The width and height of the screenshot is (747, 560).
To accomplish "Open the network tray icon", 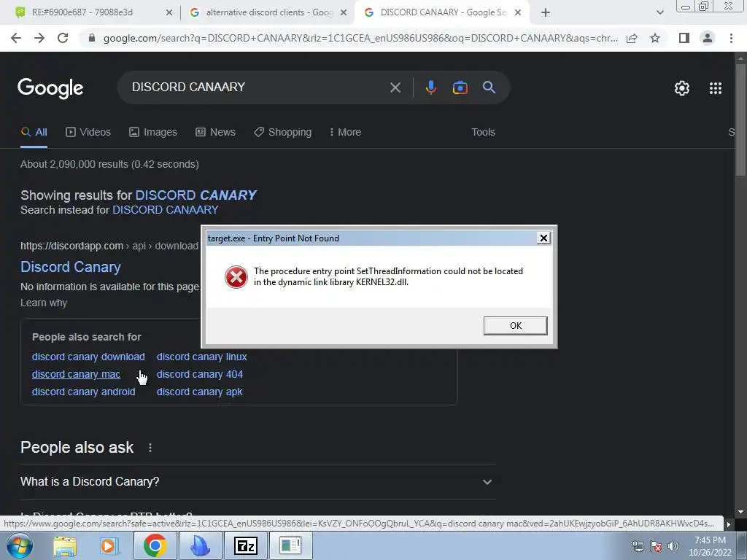I will point(638,546).
